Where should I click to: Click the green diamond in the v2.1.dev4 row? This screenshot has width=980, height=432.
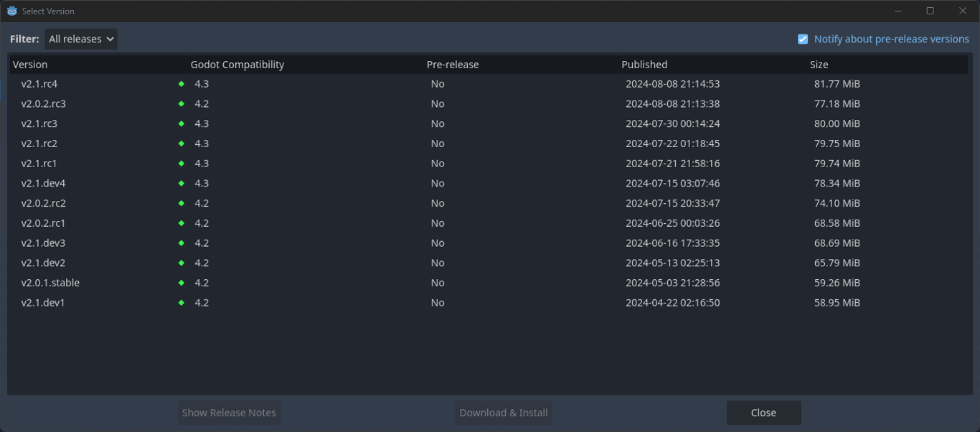182,184
